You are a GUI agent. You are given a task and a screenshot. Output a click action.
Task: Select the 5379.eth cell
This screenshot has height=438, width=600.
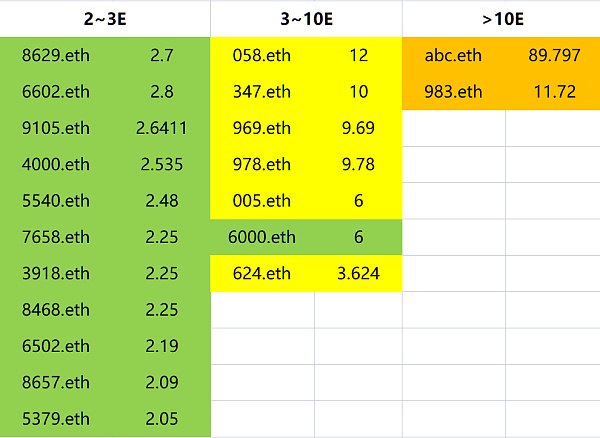(56, 418)
